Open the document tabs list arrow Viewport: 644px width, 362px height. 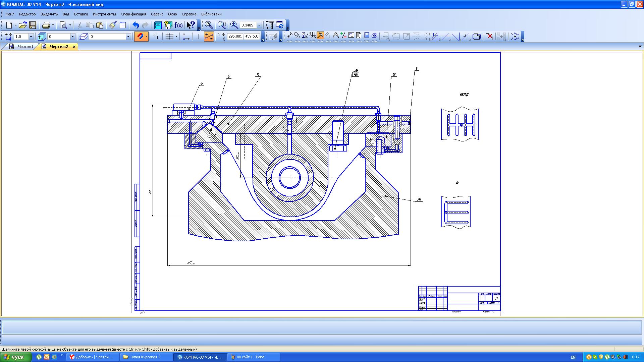click(640, 47)
